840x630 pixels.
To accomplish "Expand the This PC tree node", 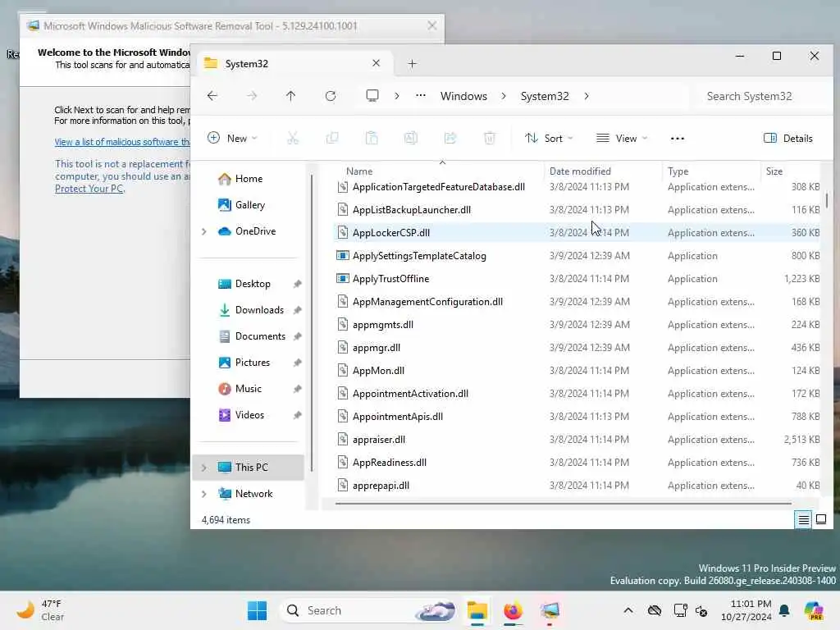I will pyautogui.click(x=204, y=468).
